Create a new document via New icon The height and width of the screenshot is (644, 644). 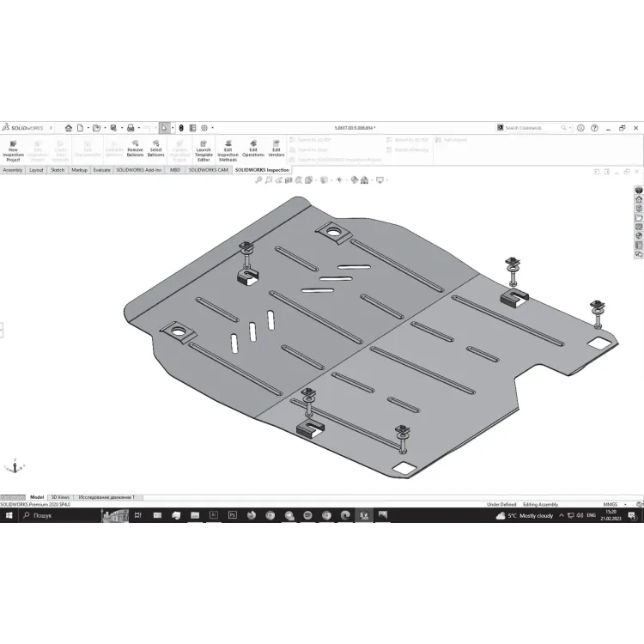[80, 128]
